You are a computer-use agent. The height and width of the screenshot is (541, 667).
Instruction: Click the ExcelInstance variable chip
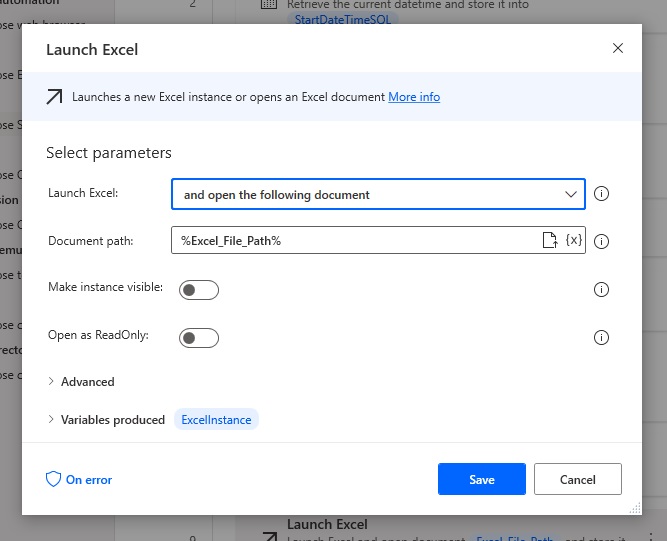click(x=216, y=419)
